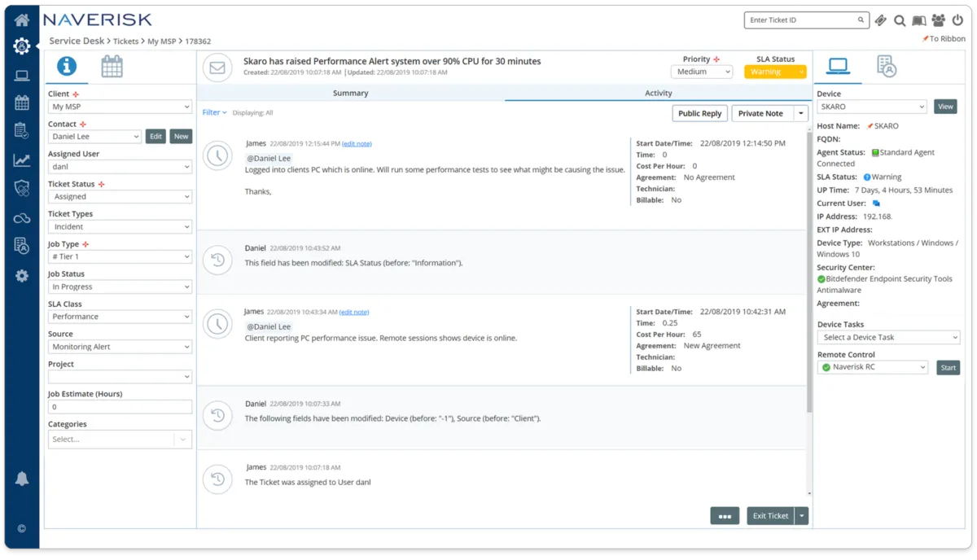Click the history icon on Device modified entry

217,416
